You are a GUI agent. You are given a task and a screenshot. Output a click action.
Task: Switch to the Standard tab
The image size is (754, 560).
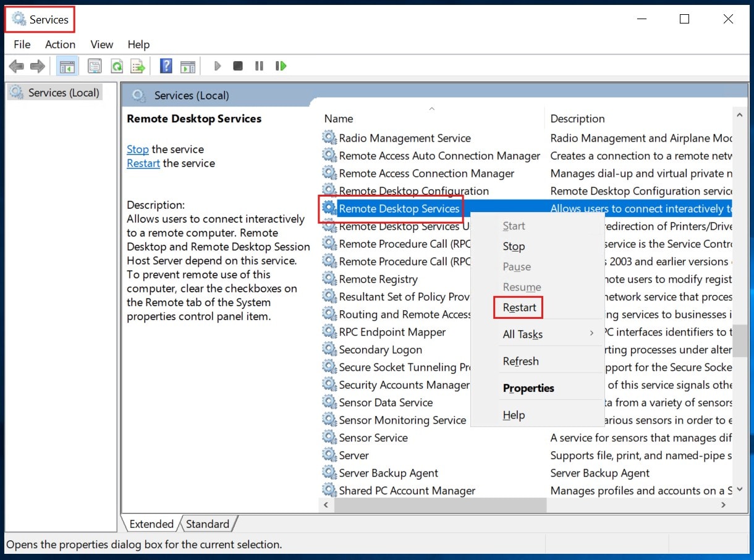pos(208,524)
